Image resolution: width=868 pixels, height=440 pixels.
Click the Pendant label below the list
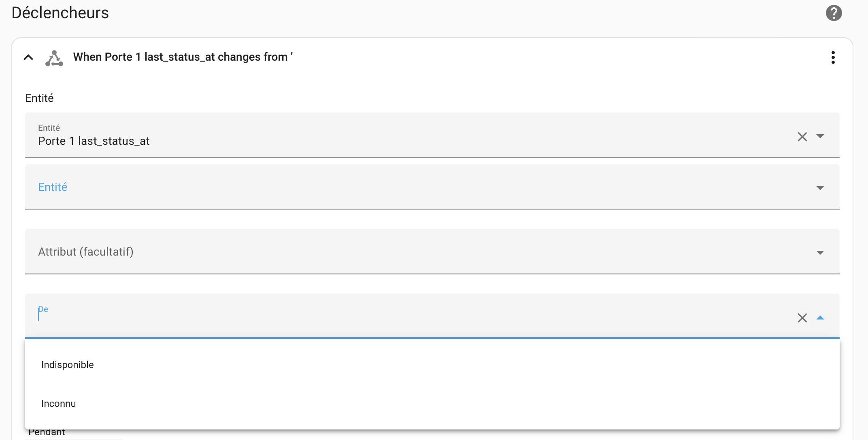click(47, 433)
